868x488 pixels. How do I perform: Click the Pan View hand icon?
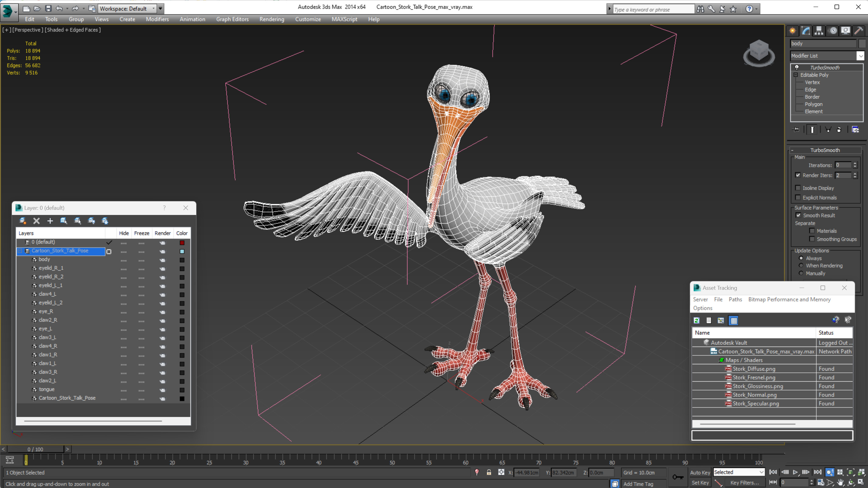841,483
